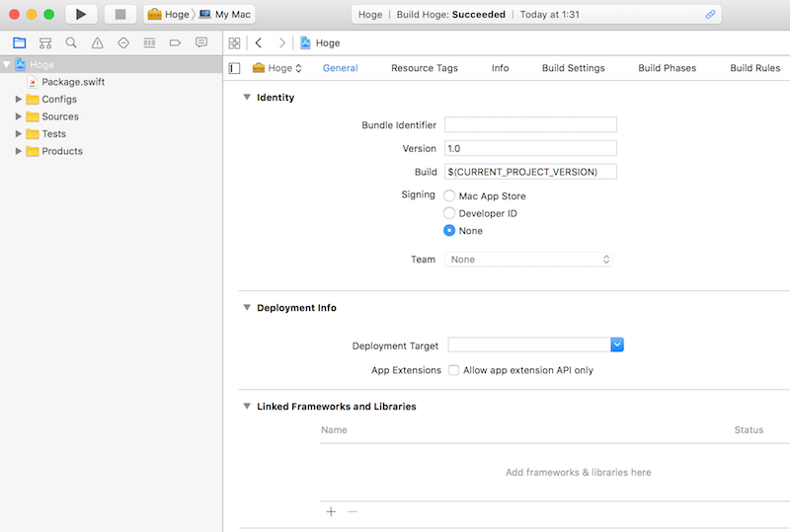
Task: Open the Build Settings tab
Action: click(574, 68)
